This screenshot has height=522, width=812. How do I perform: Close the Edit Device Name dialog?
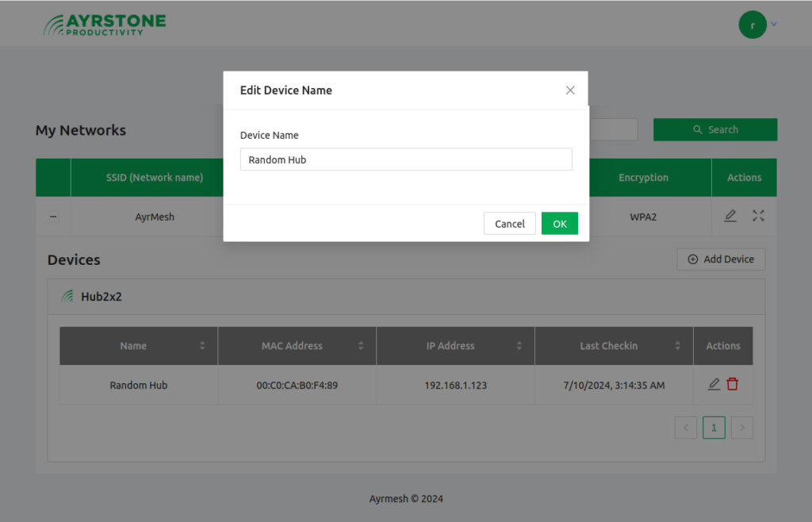[570, 90]
